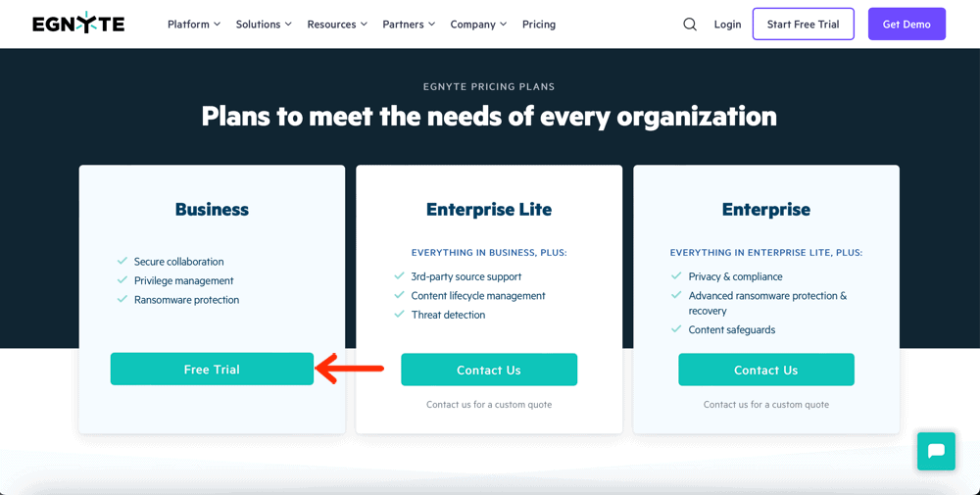
Task: Expand the Platform menu
Action: tap(194, 25)
